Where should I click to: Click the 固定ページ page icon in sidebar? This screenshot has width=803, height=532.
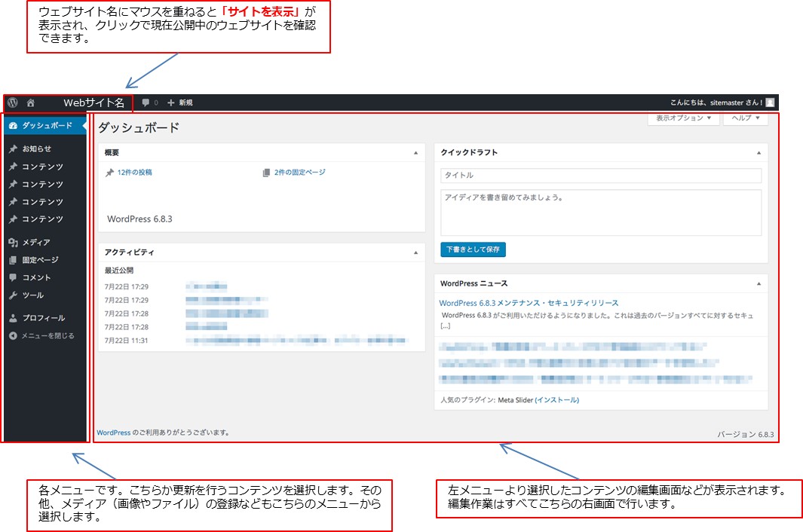click(x=14, y=260)
